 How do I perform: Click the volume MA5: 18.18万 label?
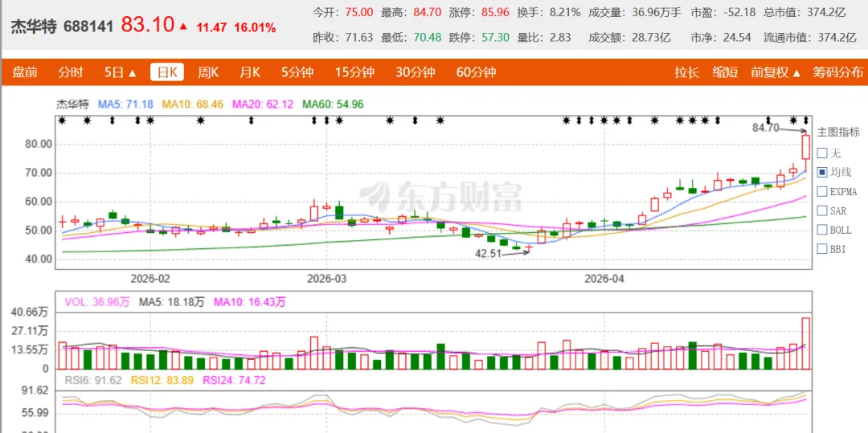click(172, 302)
